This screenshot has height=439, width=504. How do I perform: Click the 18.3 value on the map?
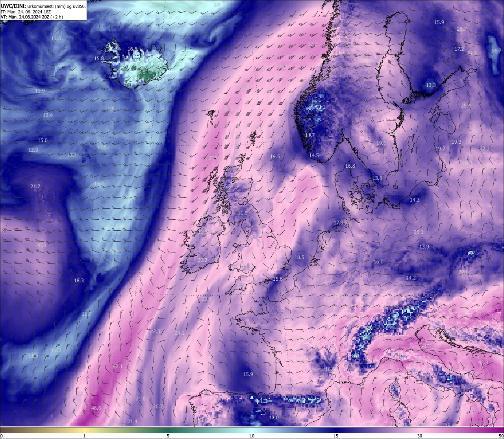pos(79,280)
